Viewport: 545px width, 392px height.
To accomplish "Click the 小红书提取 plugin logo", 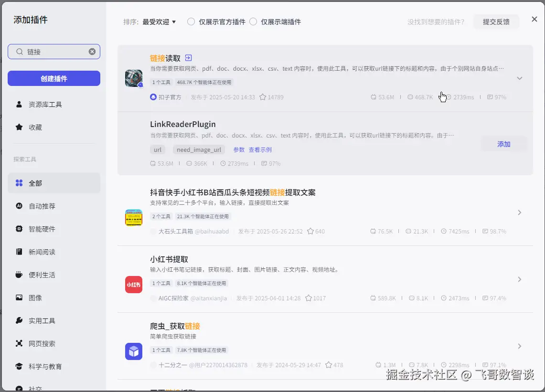I will point(134,285).
